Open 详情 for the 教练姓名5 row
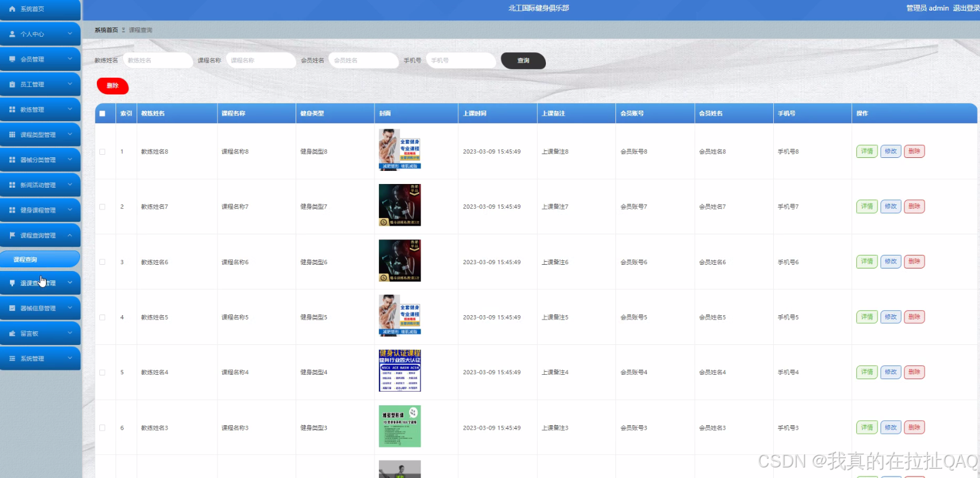The image size is (980, 478). pyautogui.click(x=867, y=317)
